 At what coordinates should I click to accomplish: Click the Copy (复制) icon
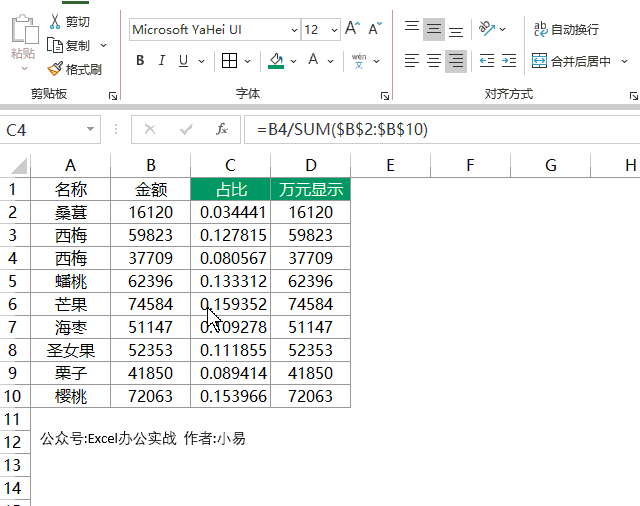(x=54, y=45)
